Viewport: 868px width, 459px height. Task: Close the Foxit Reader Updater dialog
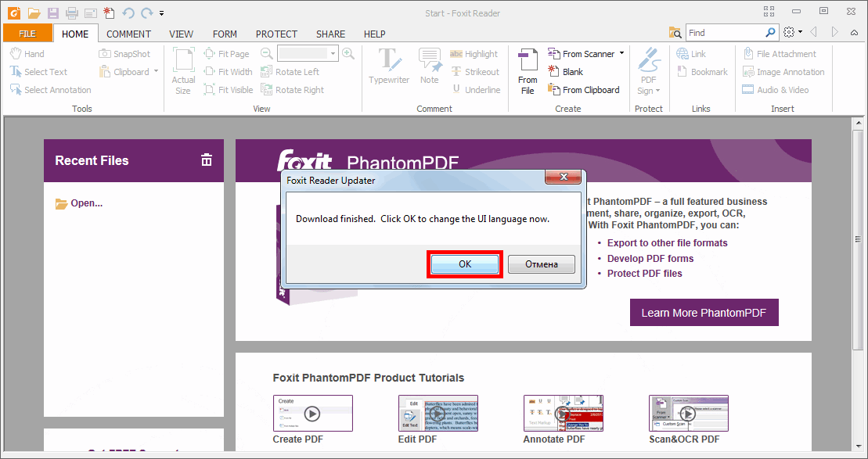click(564, 177)
